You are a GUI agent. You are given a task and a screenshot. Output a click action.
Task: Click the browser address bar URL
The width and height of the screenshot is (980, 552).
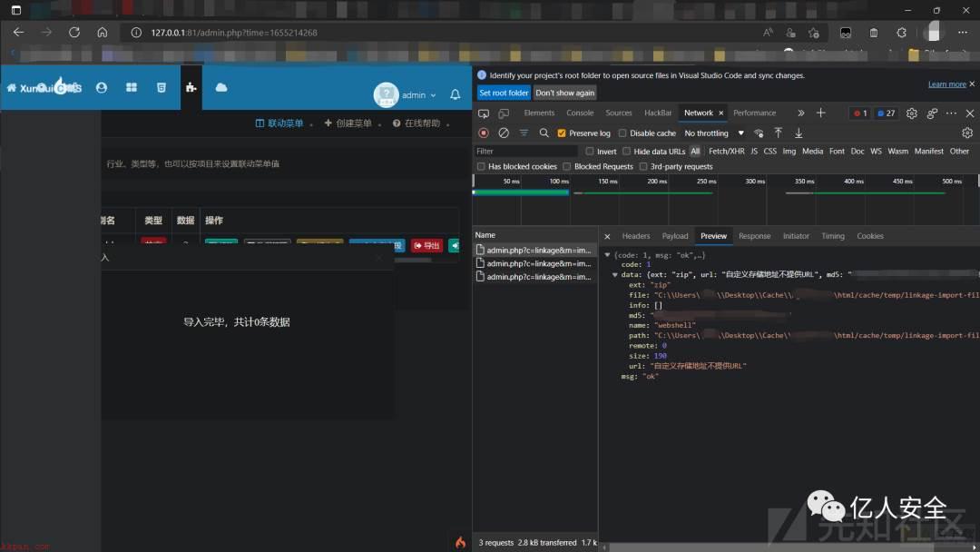(x=234, y=33)
